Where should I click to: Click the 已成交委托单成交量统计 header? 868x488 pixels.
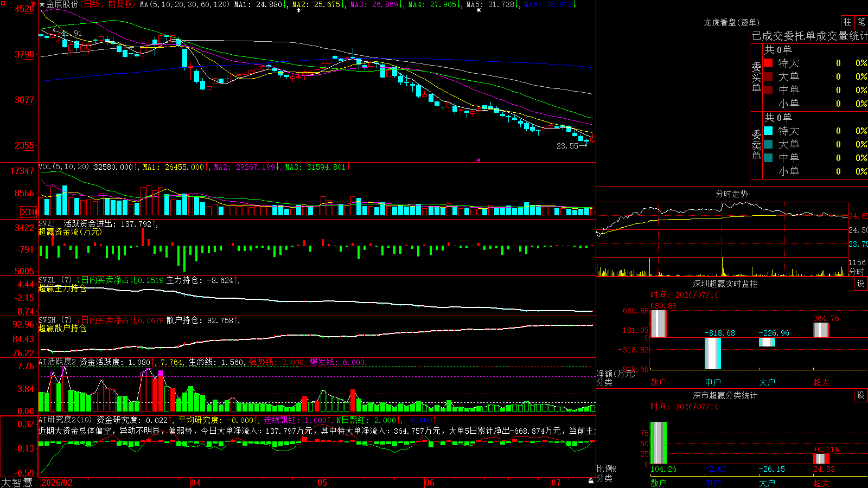809,36
